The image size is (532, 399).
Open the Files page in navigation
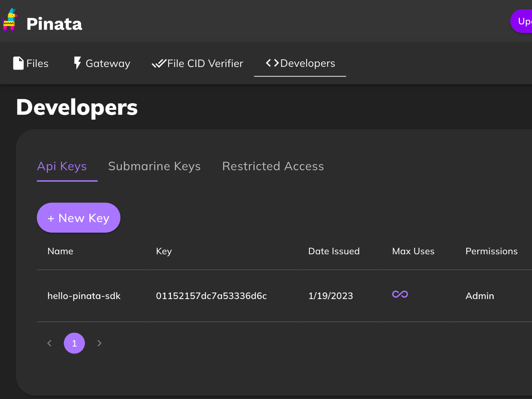(x=31, y=63)
